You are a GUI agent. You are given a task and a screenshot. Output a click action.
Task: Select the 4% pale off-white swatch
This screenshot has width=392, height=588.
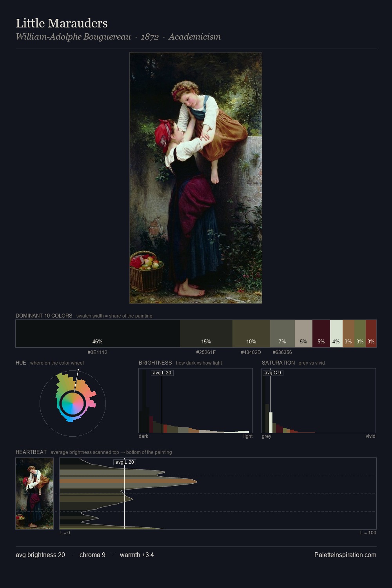click(x=336, y=334)
